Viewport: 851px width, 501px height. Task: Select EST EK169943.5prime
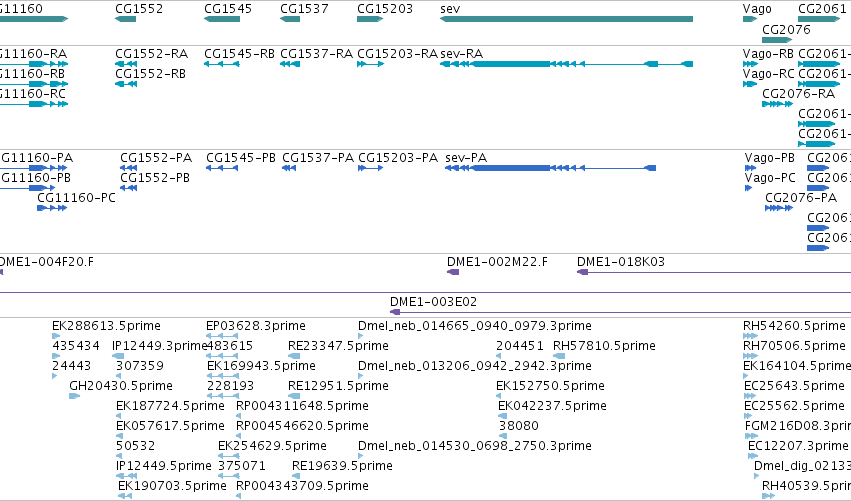point(262,366)
